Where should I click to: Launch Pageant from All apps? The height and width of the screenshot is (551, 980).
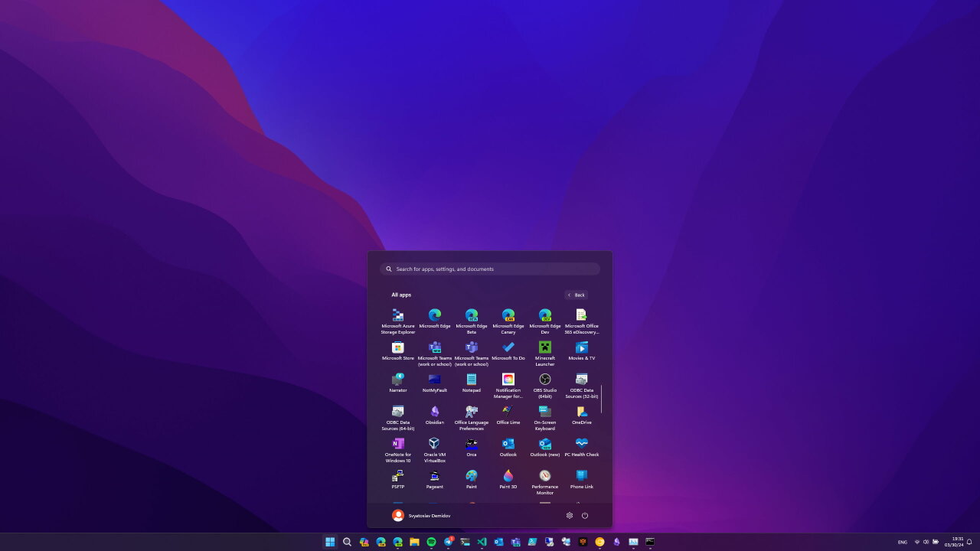pyautogui.click(x=435, y=480)
